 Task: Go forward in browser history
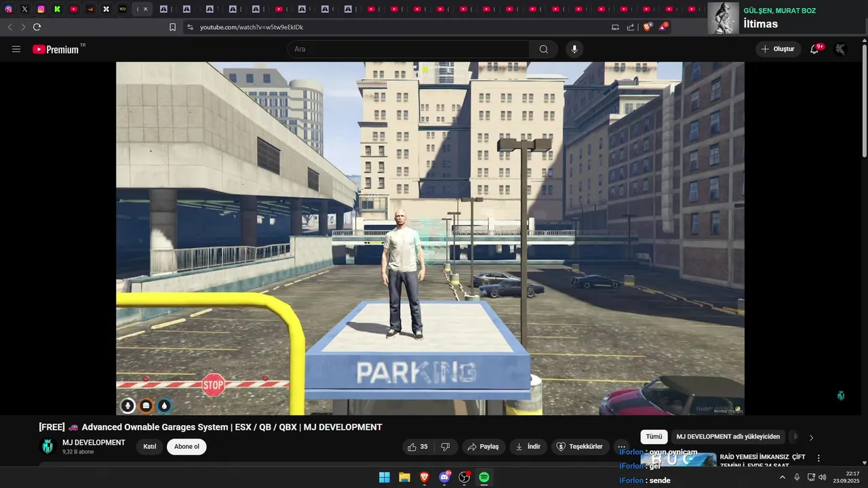(22, 27)
